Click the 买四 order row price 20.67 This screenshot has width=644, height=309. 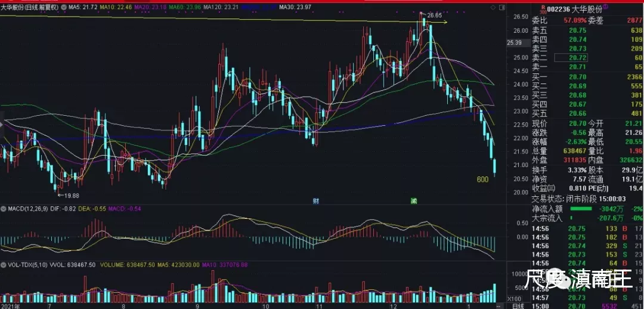click(577, 104)
